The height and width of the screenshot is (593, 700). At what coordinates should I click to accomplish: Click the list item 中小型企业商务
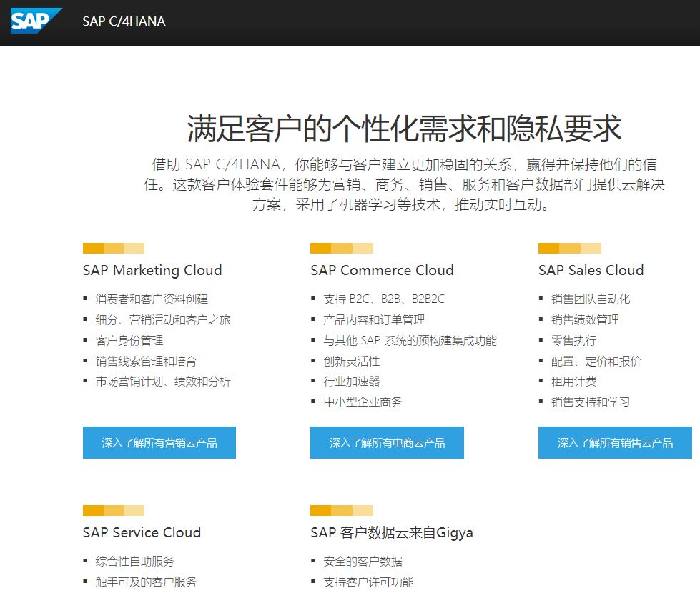pyautogui.click(x=363, y=402)
